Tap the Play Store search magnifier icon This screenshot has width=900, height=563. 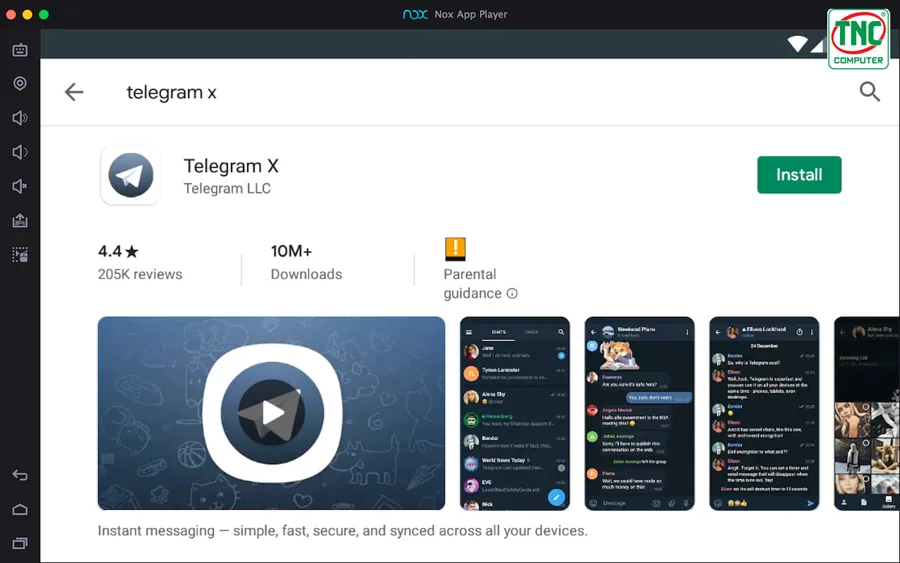[x=870, y=91]
